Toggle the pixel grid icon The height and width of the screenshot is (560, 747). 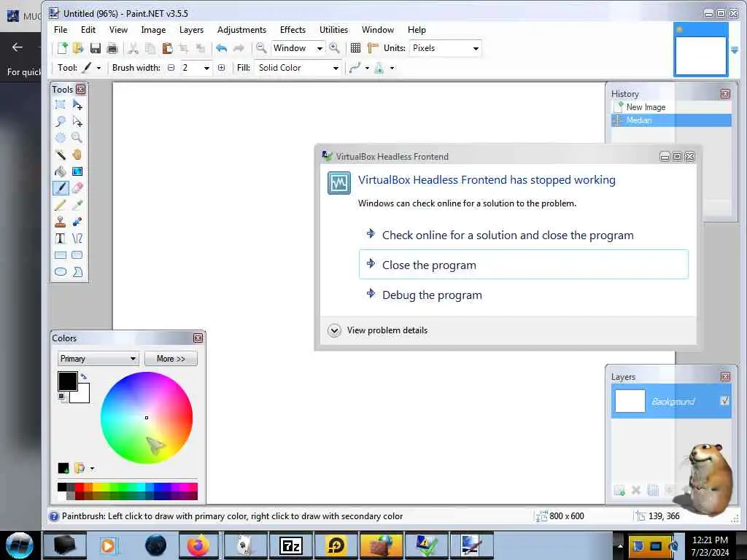355,48
